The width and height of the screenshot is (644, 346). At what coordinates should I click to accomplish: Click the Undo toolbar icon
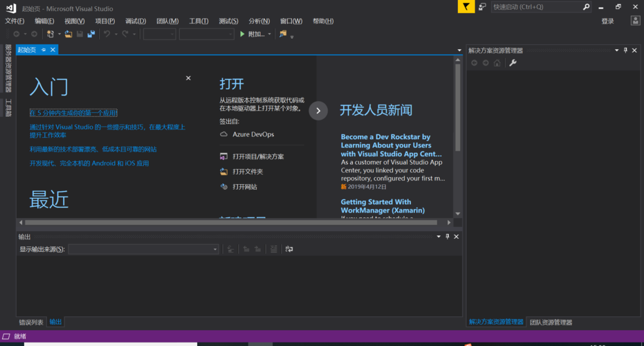107,34
